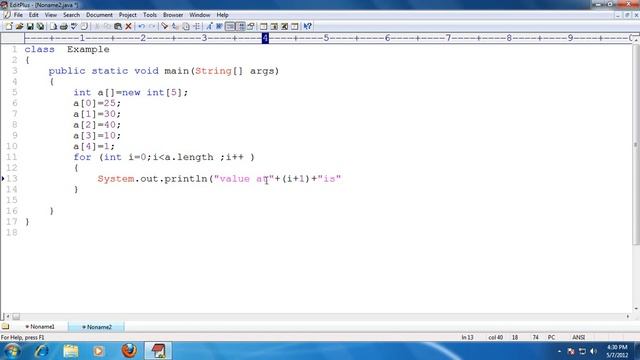Click the horizontal scrollbar right arrow

point(628,316)
